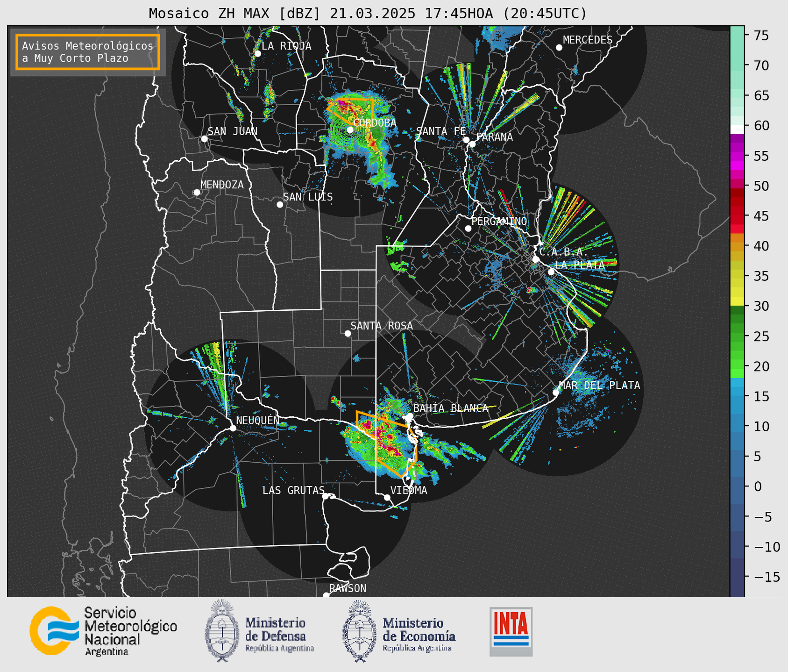The image size is (788, 672).
Task: Click the white 60 dBZ color on the scale
Action: click(737, 129)
